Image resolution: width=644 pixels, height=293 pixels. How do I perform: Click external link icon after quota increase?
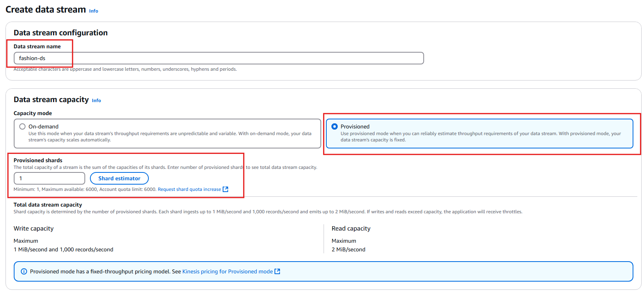(x=225, y=189)
